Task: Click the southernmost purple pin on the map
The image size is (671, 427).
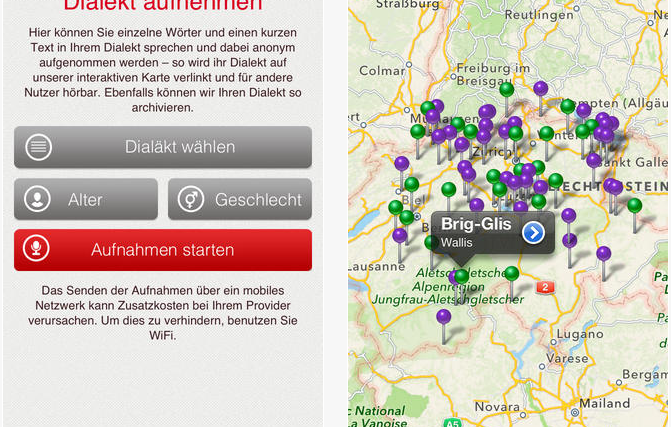Action: pos(443,316)
